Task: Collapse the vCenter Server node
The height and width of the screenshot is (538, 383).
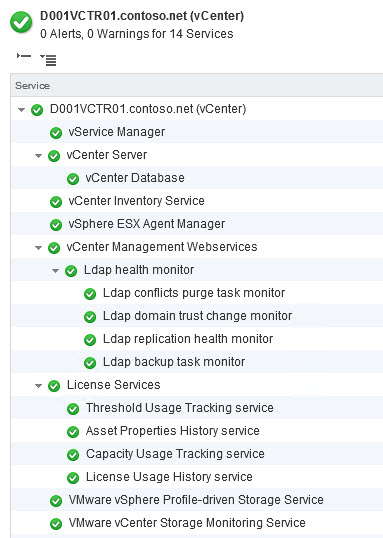Action: pyautogui.click(x=38, y=156)
